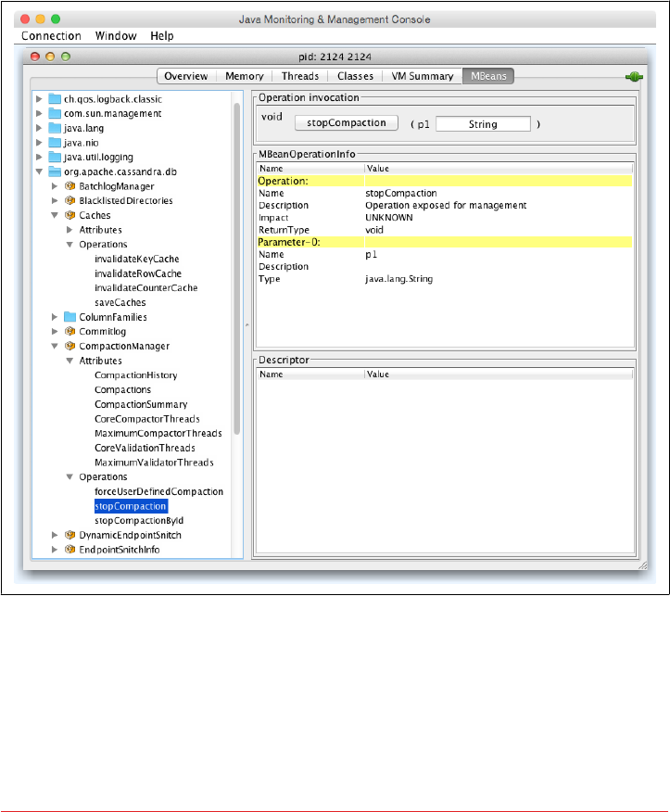
Task: Select the MBeans tab
Action: point(488,76)
